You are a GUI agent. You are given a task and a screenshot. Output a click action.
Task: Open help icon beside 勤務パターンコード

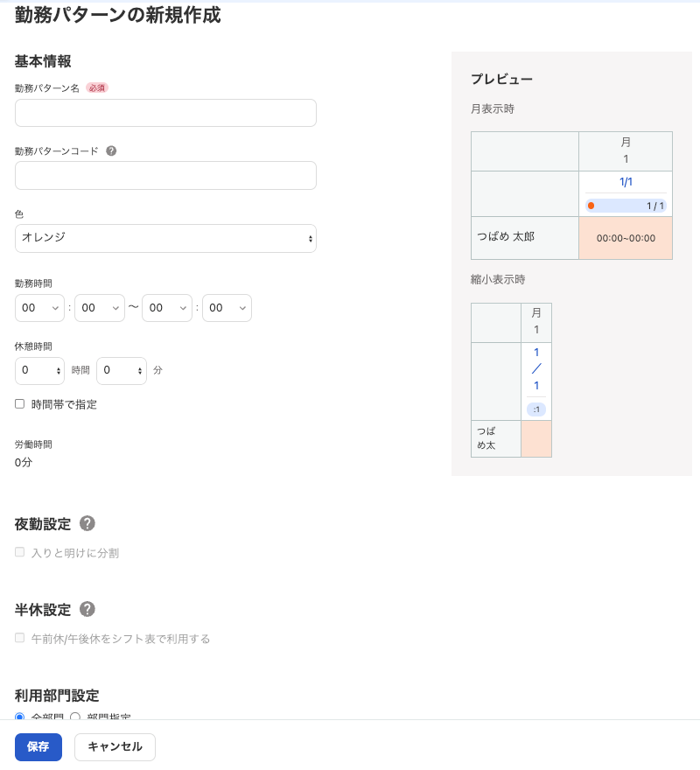(x=111, y=150)
